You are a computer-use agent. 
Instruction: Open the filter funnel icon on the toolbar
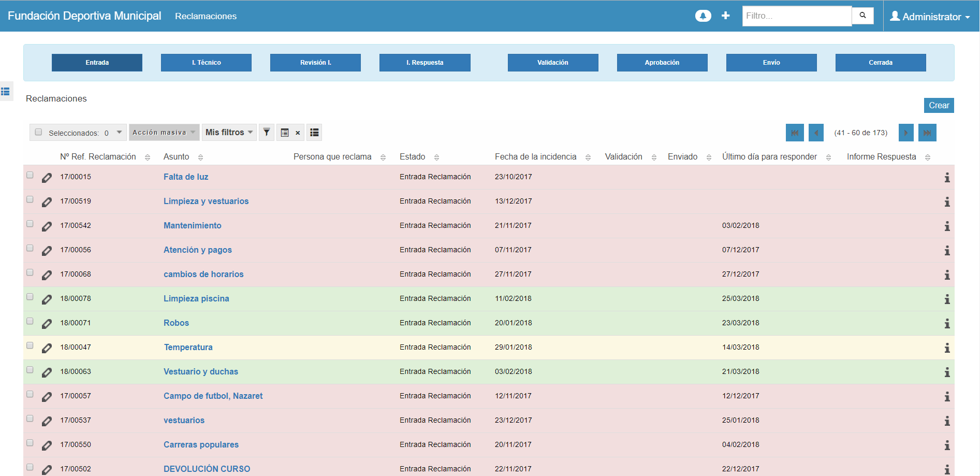click(x=266, y=132)
